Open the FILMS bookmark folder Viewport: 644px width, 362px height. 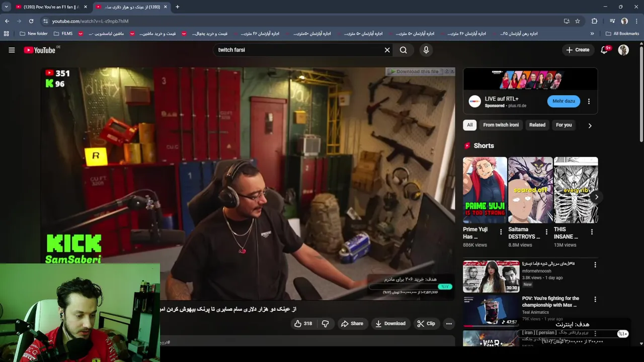coord(63,34)
